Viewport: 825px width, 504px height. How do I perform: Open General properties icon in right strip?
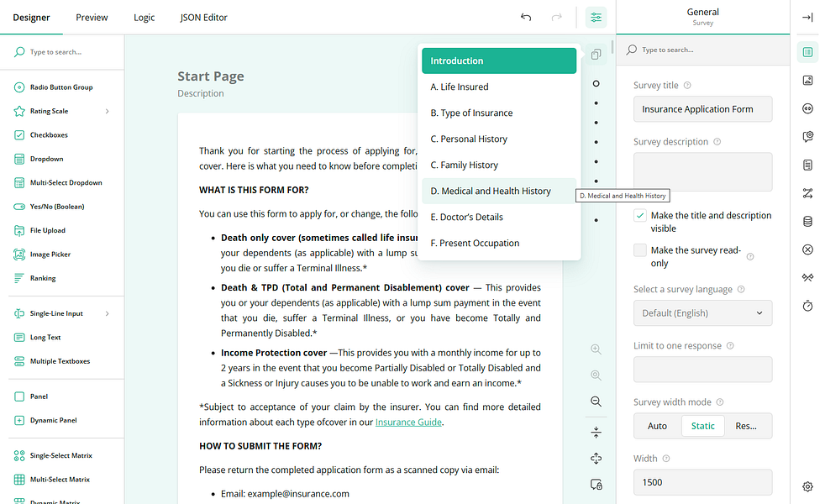[807, 51]
